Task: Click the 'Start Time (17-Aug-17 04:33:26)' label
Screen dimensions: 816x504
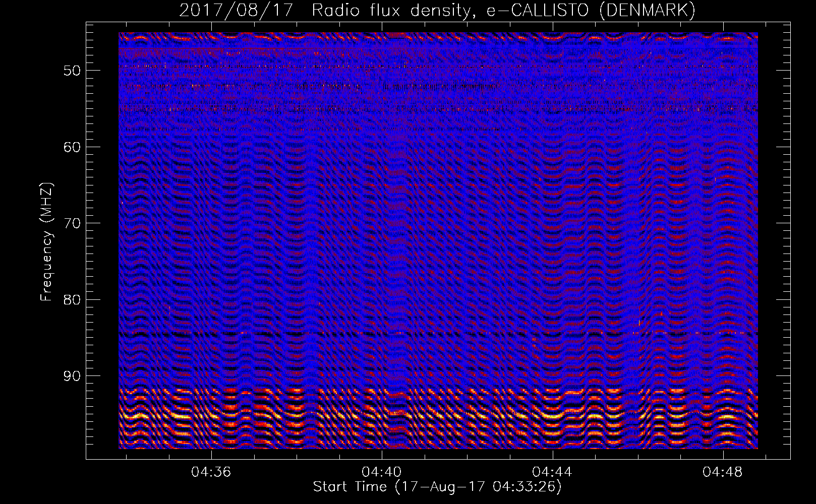Action: (437, 487)
